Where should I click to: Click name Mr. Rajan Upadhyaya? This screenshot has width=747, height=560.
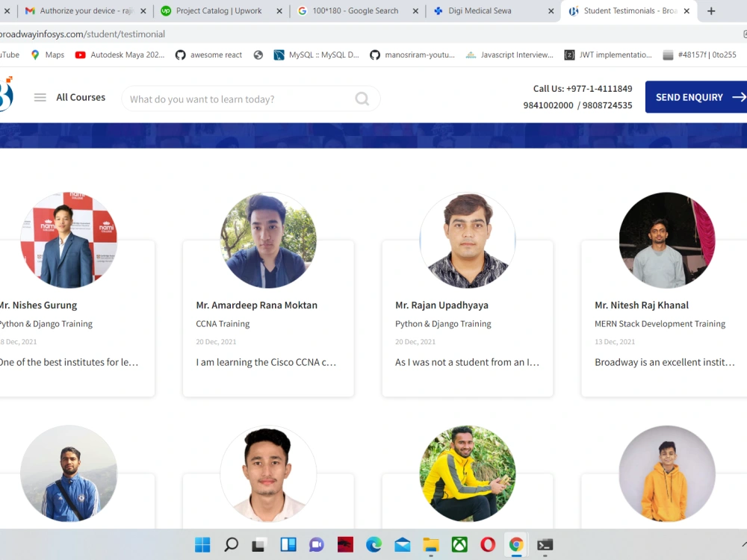point(441,305)
